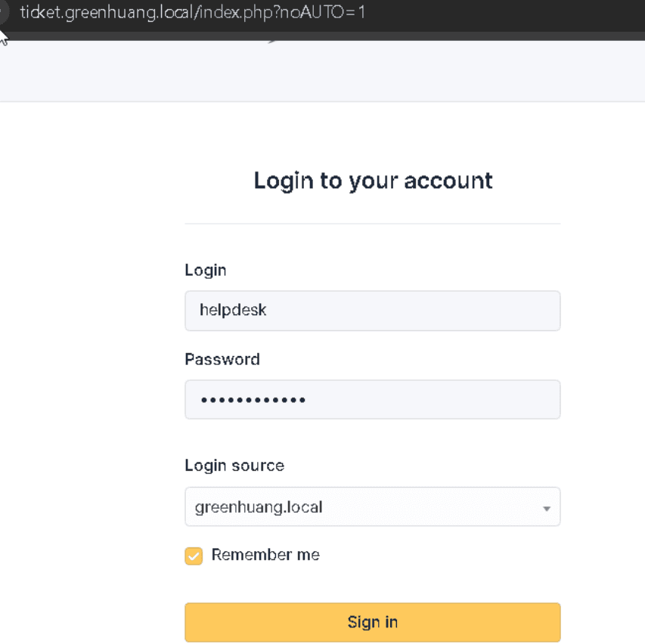The image size is (645, 644).
Task: Focus the Password field
Action: pos(373,400)
